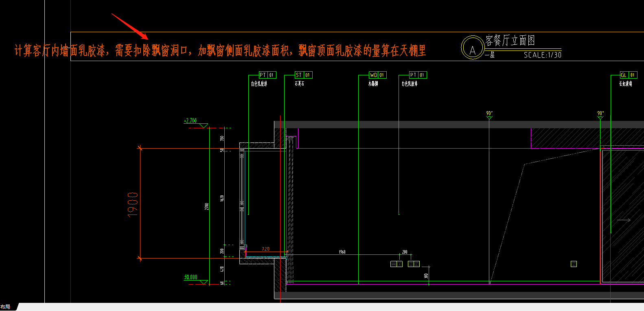Select the orange 计算客厅内墙面乳胶漆 annotation note
The image size is (644, 311).
coord(220,50)
